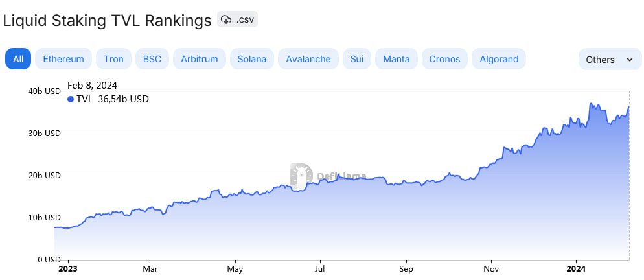Select the Algorand chain filter
This screenshot has height=280, width=644.
pyautogui.click(x=499, y=59)
